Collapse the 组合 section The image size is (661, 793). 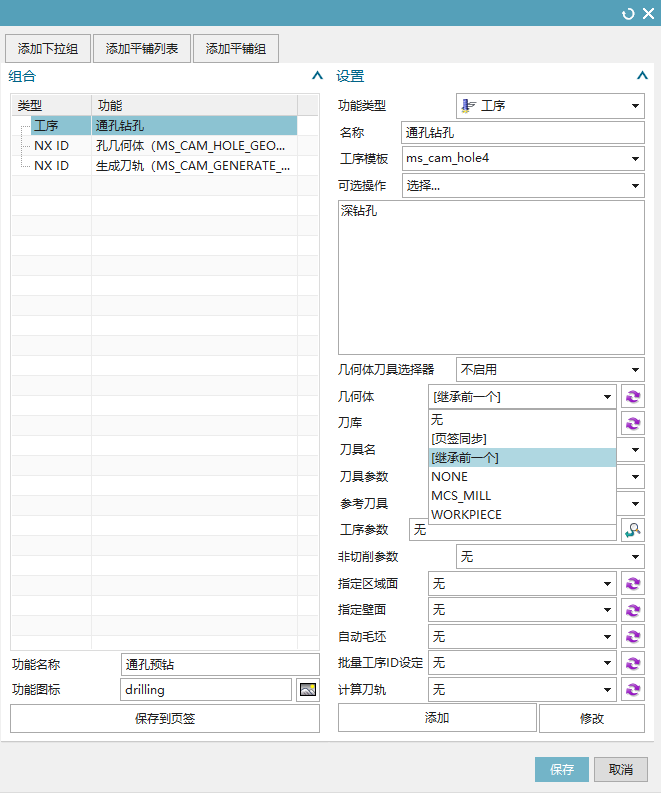pyautogui.click(x=317, y=76)
